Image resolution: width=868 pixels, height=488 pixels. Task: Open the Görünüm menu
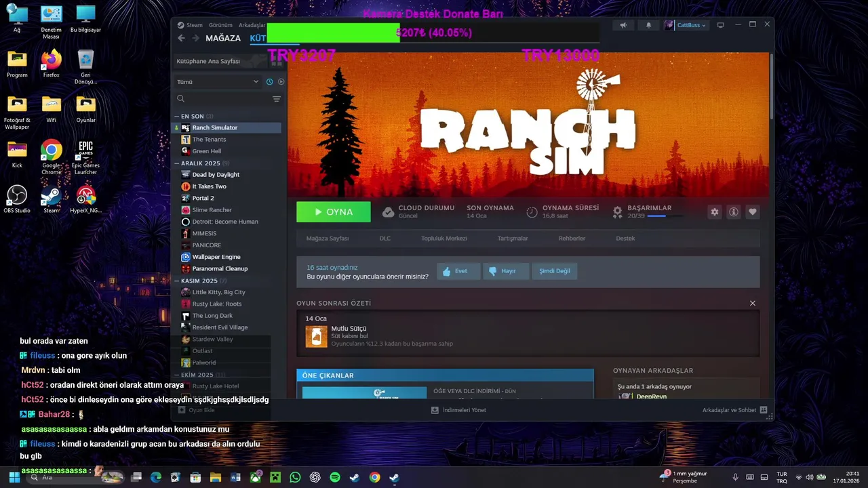tap(220, 25)
